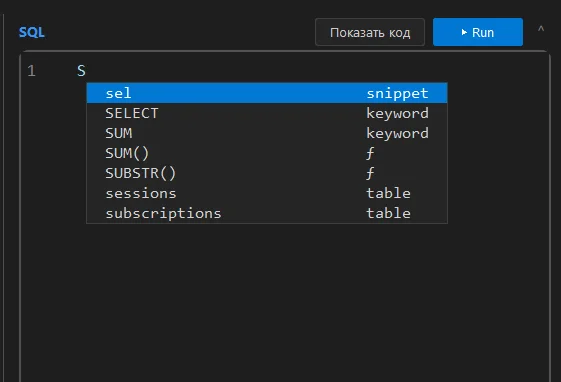
Task: Click the table label next to subscriptions
Action: (388, 213)
